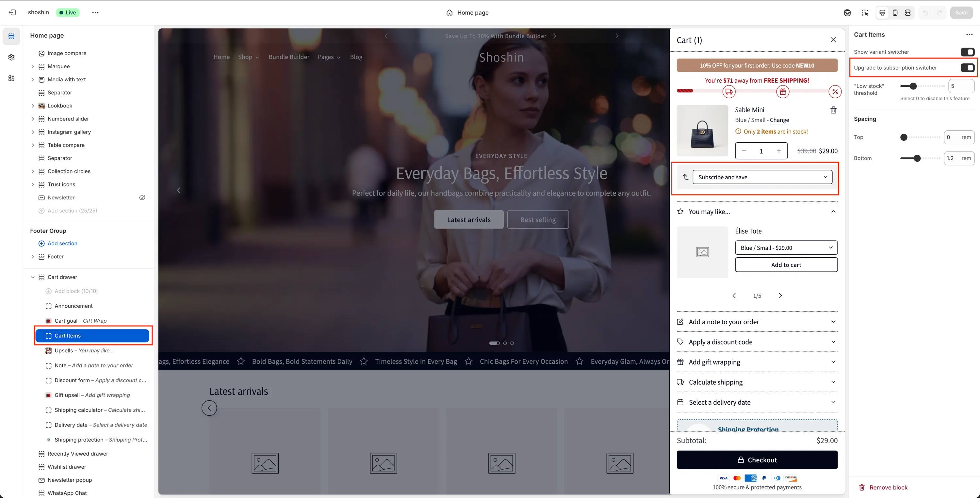The width and height of the screenshot is (980, 498).
Task: Expand the Lookbook section
Action: [x=33, y=106]
